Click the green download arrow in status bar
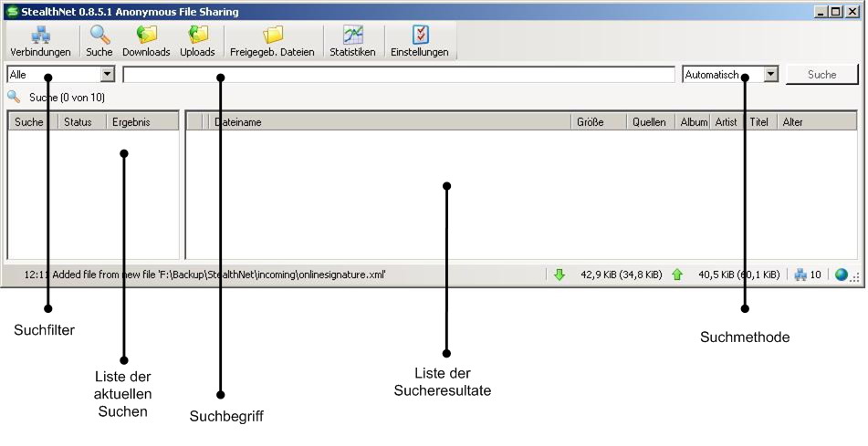 pos(559,275)
